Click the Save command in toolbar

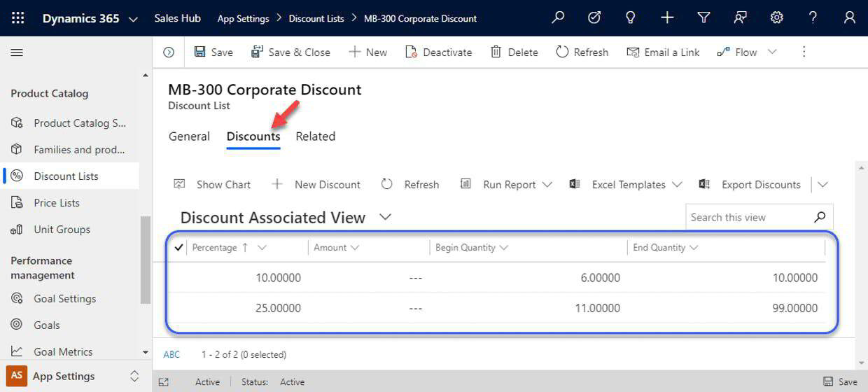click(x=213, y=52)
